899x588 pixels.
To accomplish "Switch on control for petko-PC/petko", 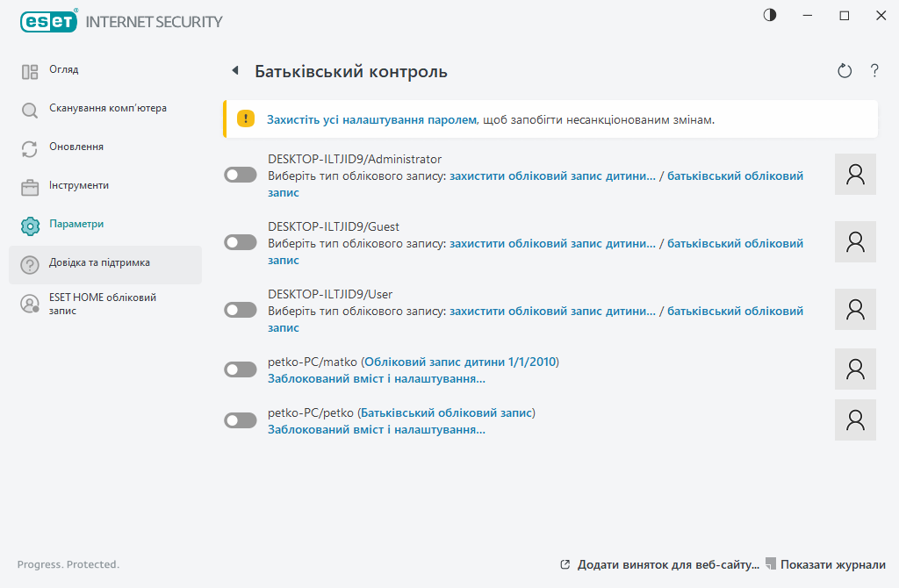I will [x=241, y=420].
